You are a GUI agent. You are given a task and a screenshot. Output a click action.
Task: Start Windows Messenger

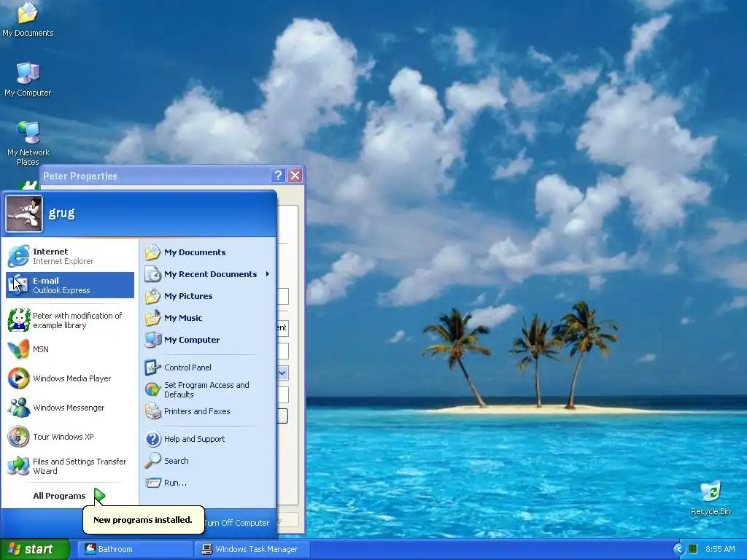(x=70, y=408)
